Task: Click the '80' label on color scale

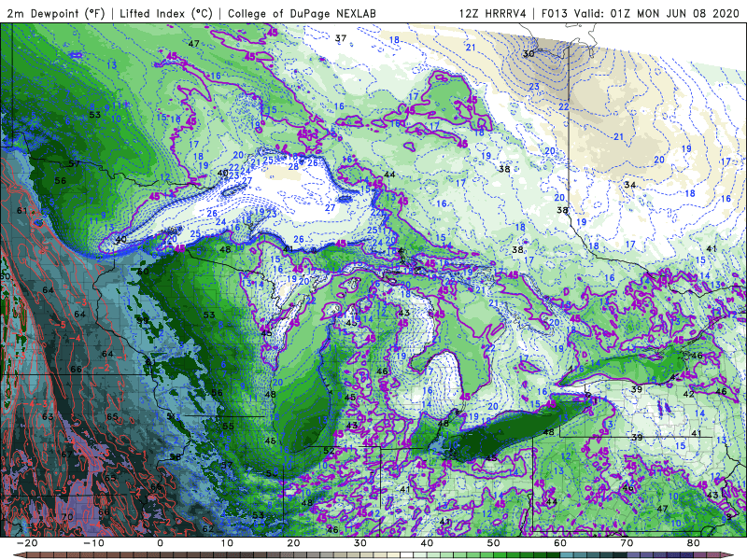Action: [694, 543]
